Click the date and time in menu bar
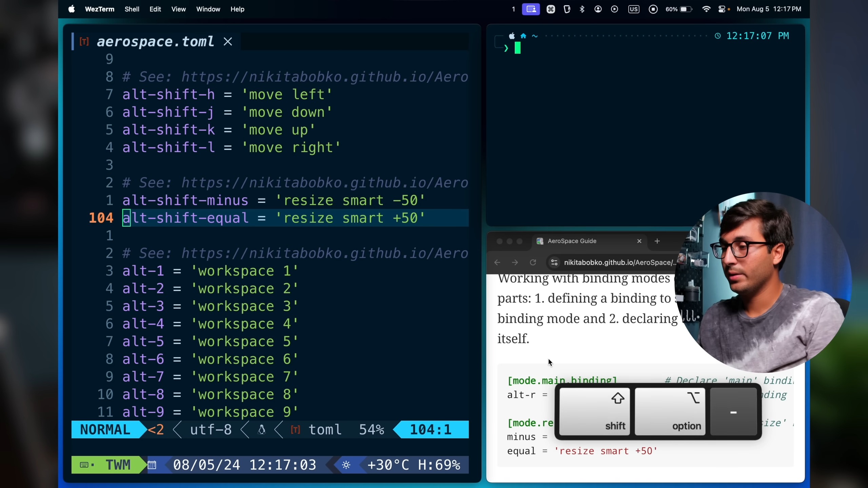Image resolution: width=868 pixels, height=488 pixels. tap(769, 9)
